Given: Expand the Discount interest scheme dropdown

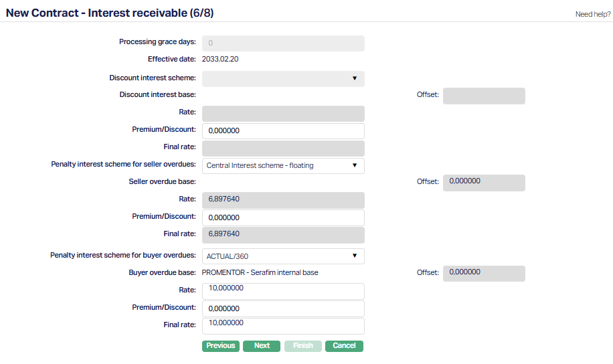Looking at the screenshot, I should pyautogui.click(x=283, y=79).
